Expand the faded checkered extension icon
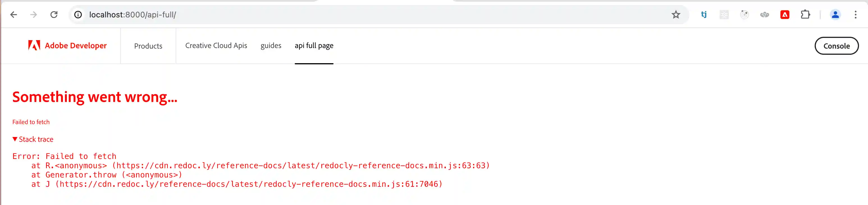The height and width of the screenshot is (205, 868). 724,15
